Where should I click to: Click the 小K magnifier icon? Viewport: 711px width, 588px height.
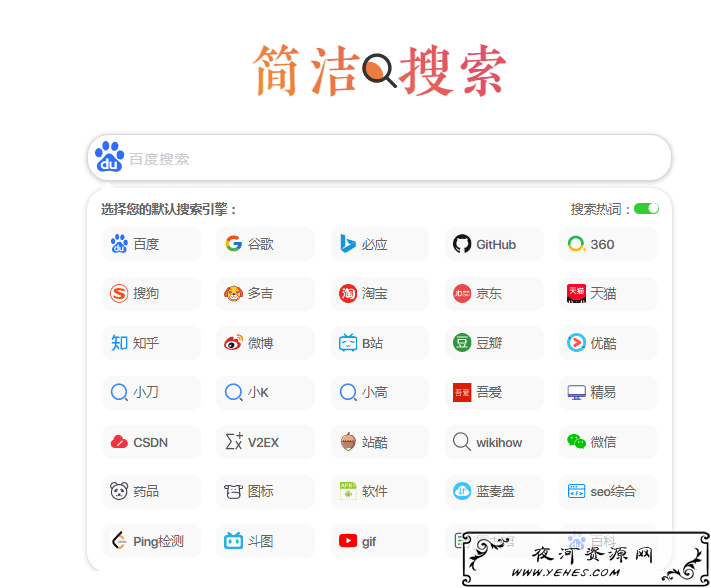coord(234,392)
